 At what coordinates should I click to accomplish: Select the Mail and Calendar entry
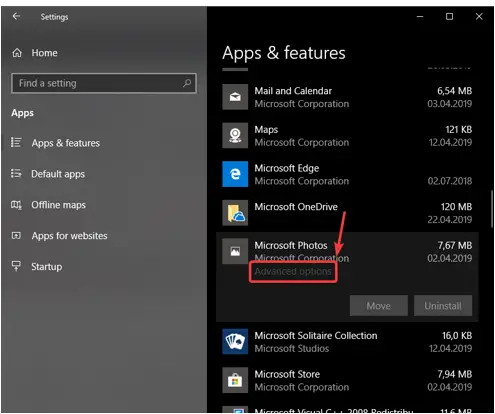click(x=347, y=97)
